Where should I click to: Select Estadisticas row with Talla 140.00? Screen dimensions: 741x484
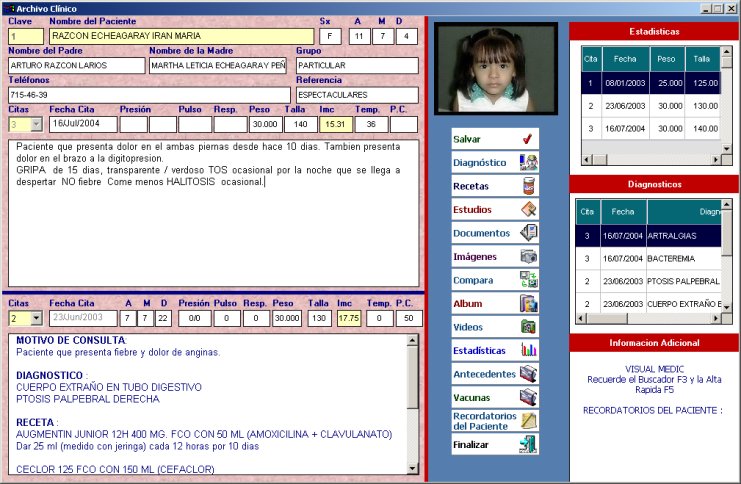651,129
